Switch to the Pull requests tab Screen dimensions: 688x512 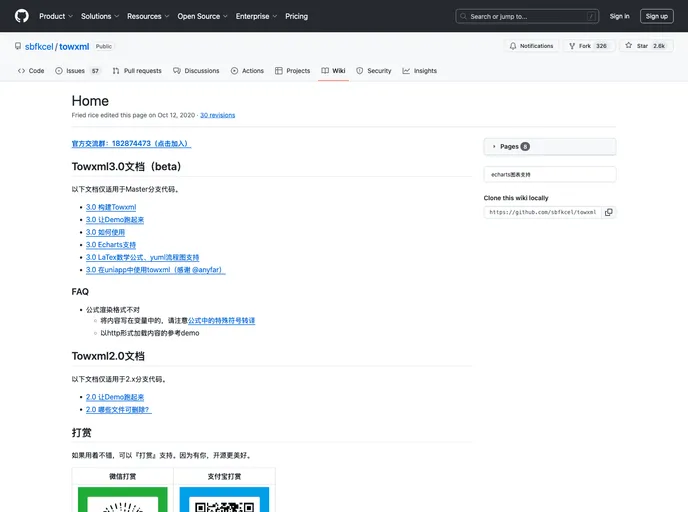(x=137, y=71)
